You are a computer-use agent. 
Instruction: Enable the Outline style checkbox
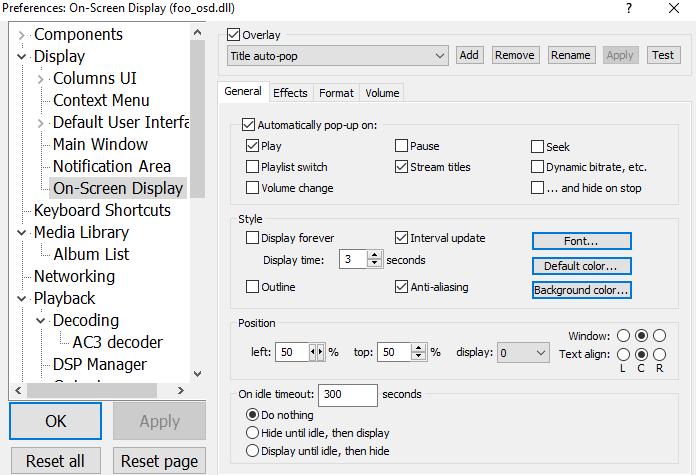point(252,287)
